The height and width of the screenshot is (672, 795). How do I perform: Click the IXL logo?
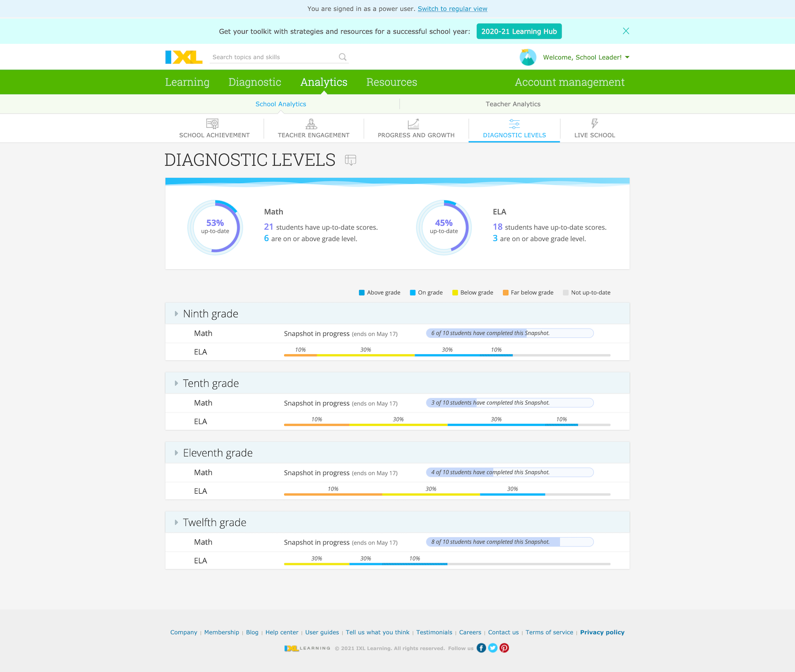[x=183, y=56]
